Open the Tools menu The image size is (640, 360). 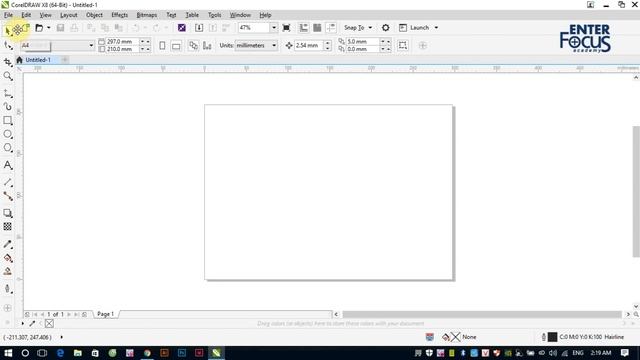(x=214, y=15)
